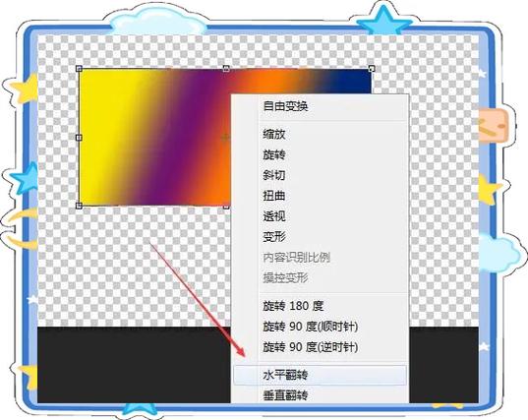The height and width of the screenshot is (420, 528).
Task: Select 旋转 90 度(逆时针)
Action: click(320, 347)
